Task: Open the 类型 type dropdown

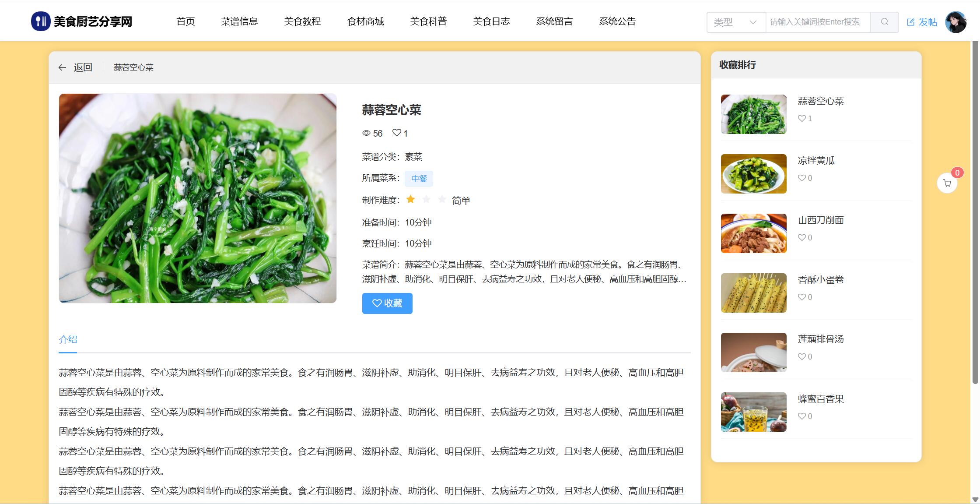Action: tap(730, 22)
